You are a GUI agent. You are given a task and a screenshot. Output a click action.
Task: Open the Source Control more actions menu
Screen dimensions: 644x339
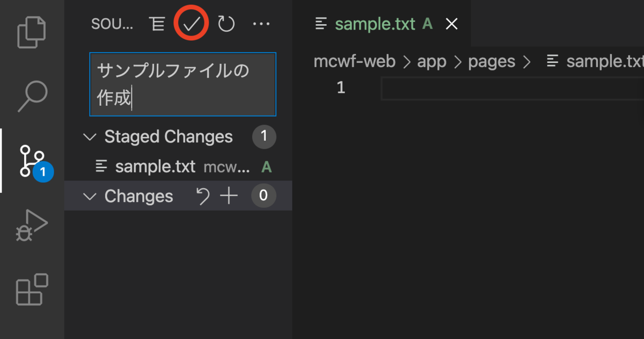point(261,24)
